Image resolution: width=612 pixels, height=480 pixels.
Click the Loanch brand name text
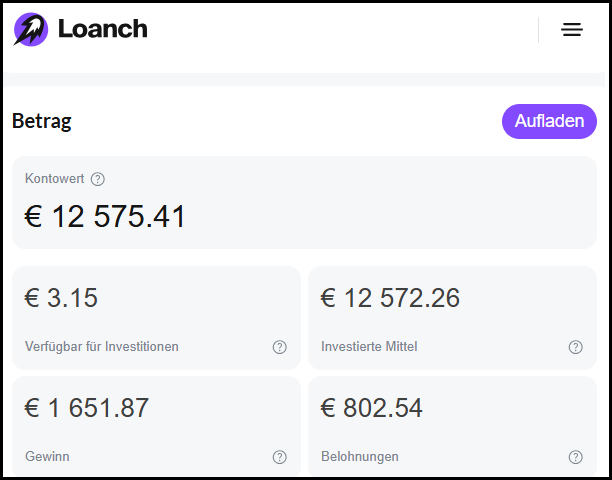102,30
